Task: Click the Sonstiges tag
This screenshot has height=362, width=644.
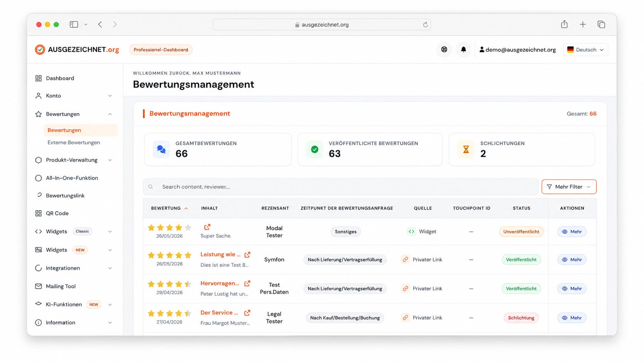Action: tap(345, 232)
